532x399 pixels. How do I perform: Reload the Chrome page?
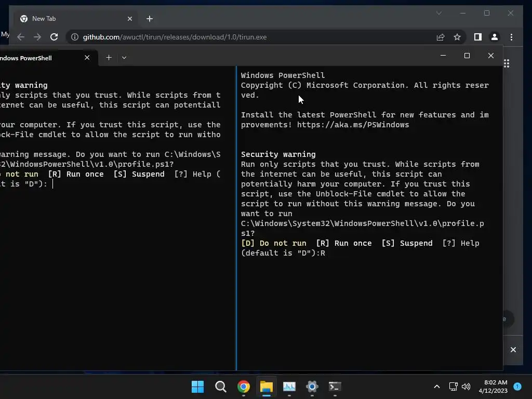coord(54,37)
